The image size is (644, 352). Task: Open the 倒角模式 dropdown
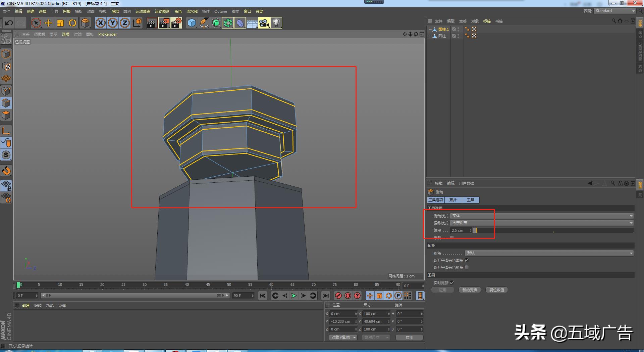coord(542,216)
